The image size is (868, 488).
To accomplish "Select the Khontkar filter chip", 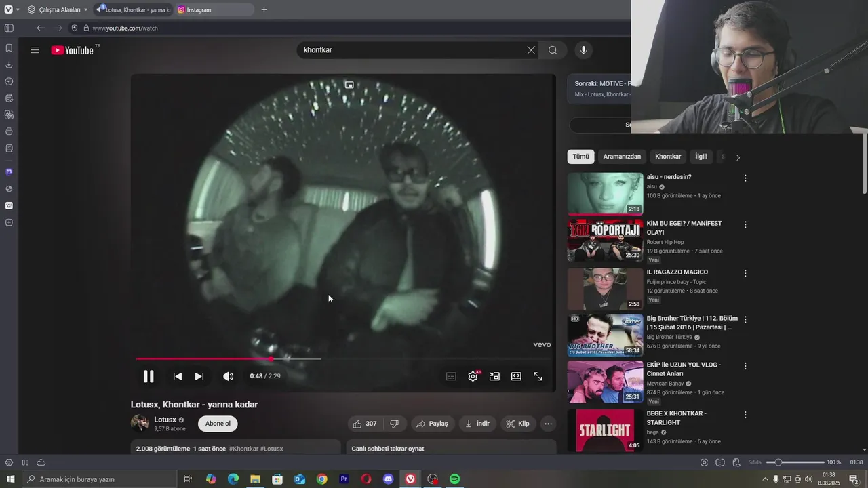I will 668,157.
